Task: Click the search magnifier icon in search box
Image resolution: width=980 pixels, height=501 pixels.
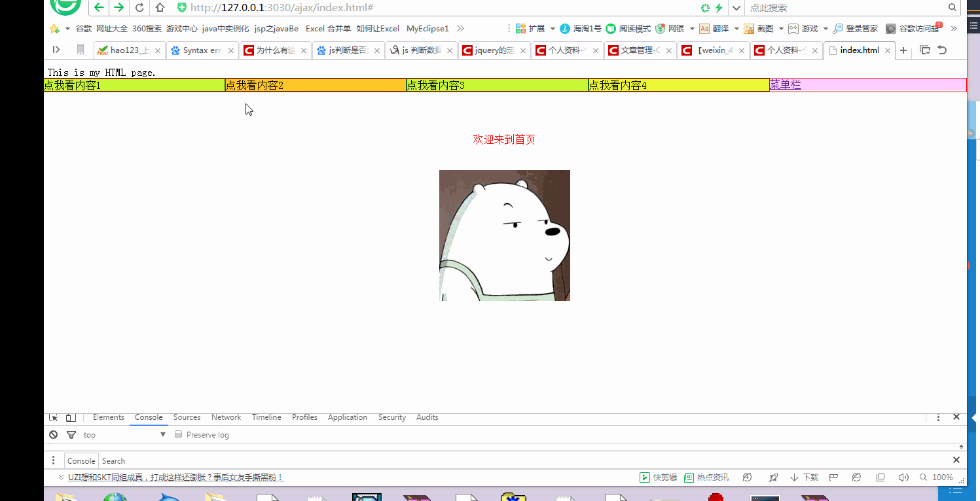Action: coord(953,8)
